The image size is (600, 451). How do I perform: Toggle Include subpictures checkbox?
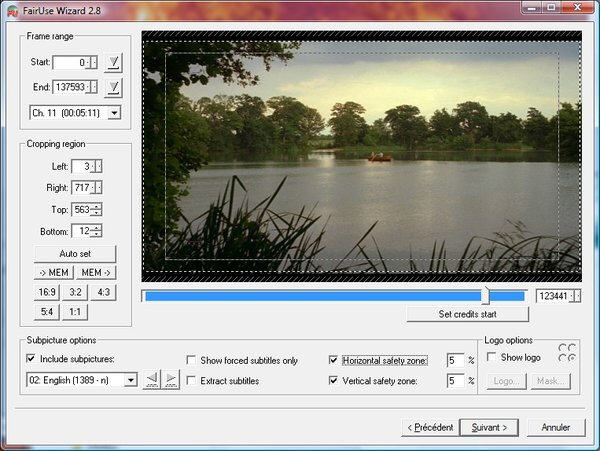[x=32, y=358]
